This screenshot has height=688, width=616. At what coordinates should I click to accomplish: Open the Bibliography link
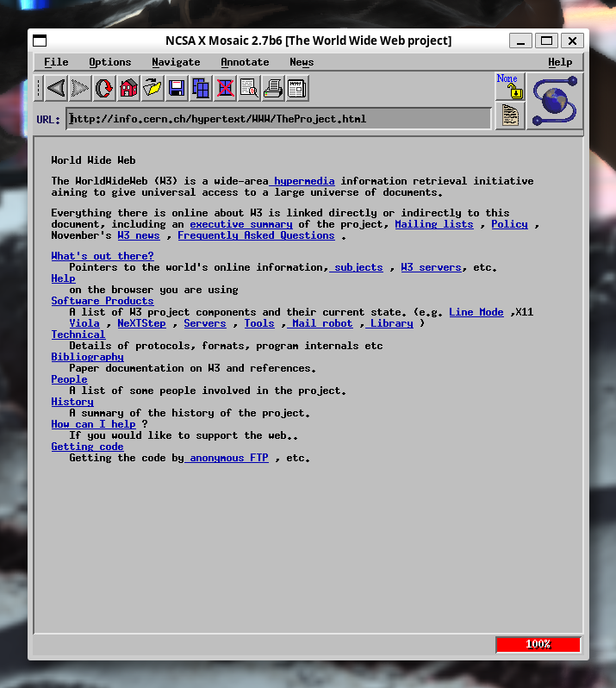(x=87, y=357)
